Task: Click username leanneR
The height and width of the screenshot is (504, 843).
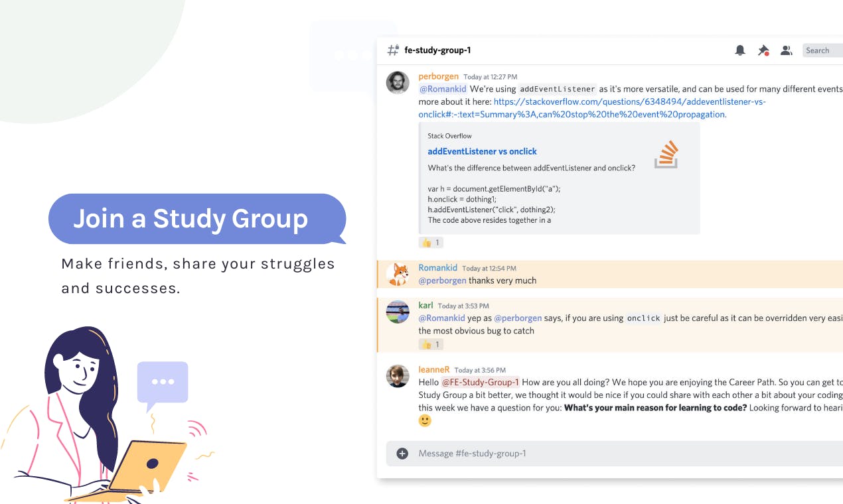Action: click(434, 369)
